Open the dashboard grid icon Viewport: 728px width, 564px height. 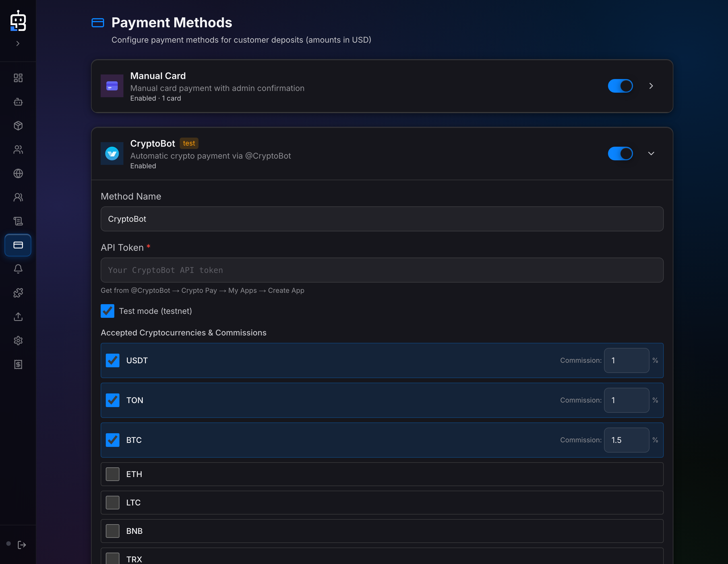click(18, 78)
